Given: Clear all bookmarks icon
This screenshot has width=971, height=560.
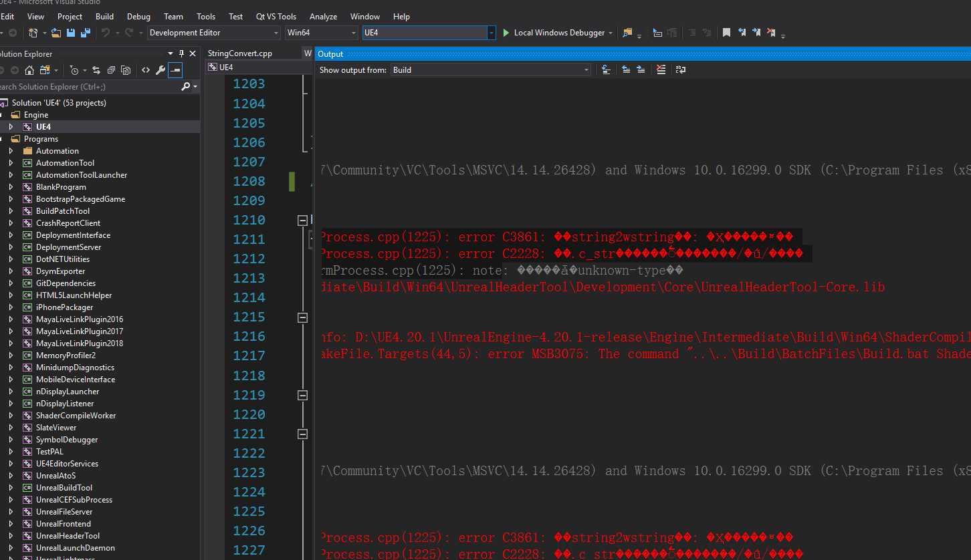Looking at the screenshot, I should 771,32.
